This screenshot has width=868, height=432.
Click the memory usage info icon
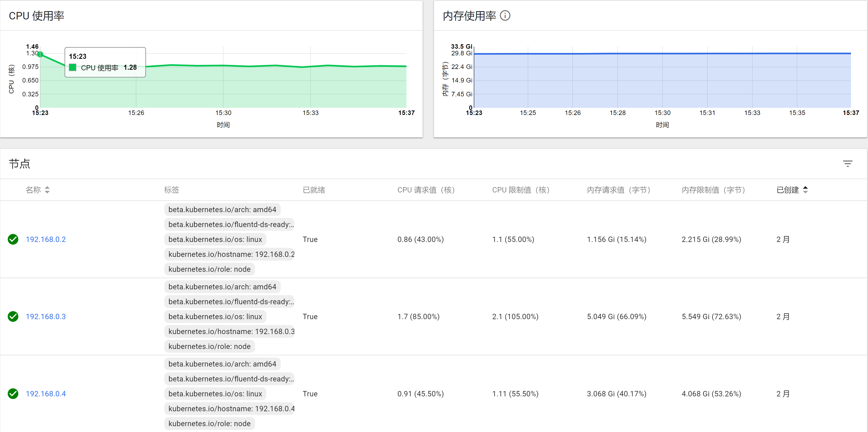tap(505, 15)
